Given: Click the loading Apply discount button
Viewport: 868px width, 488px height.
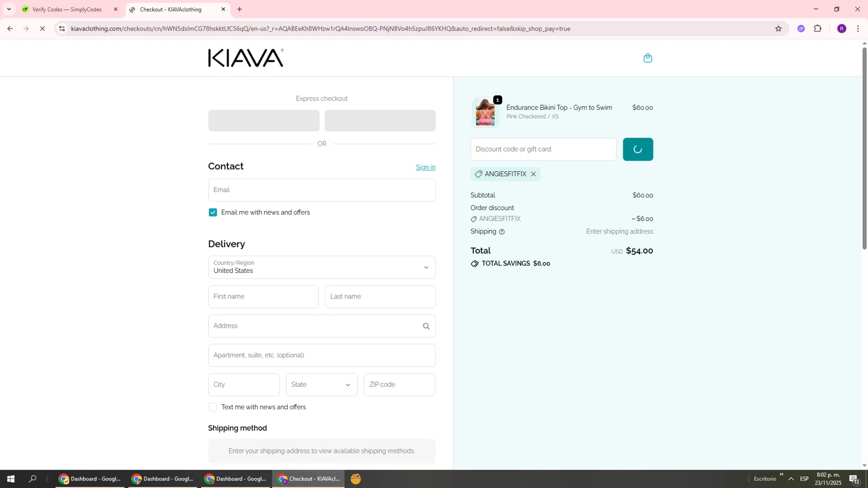Looking at the screenshot, I should coord(638,149).
